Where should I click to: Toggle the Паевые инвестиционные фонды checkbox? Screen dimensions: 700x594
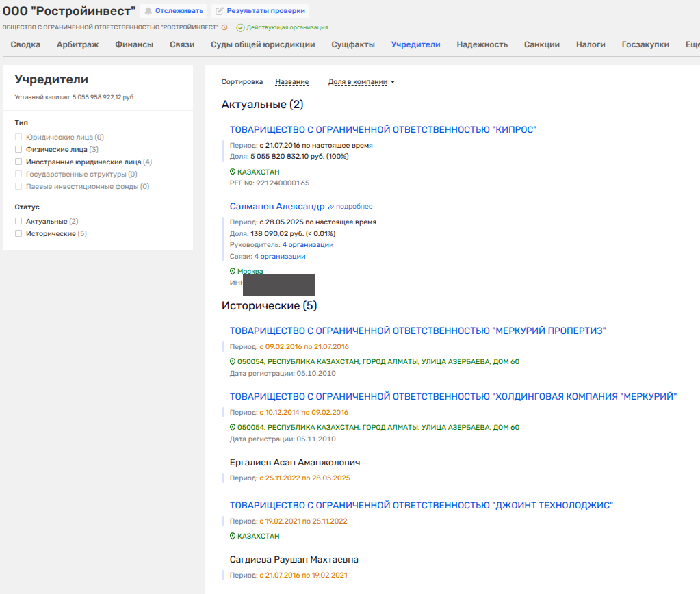click(18, 186)
